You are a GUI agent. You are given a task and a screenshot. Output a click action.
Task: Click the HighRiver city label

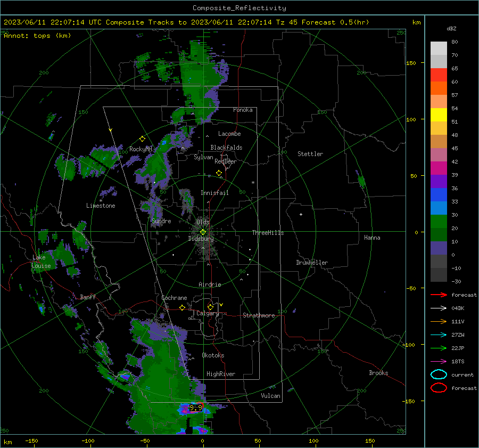pyautogui.click(x=221, y=374)
